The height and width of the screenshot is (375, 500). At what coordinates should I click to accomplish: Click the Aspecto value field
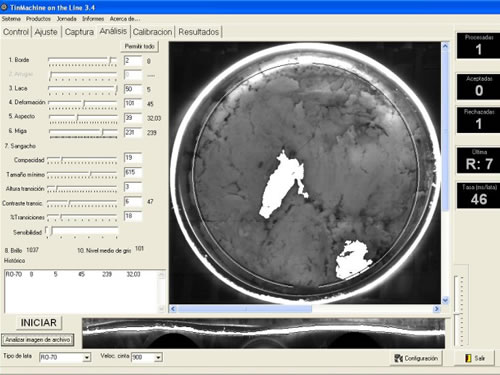point(133,118)
